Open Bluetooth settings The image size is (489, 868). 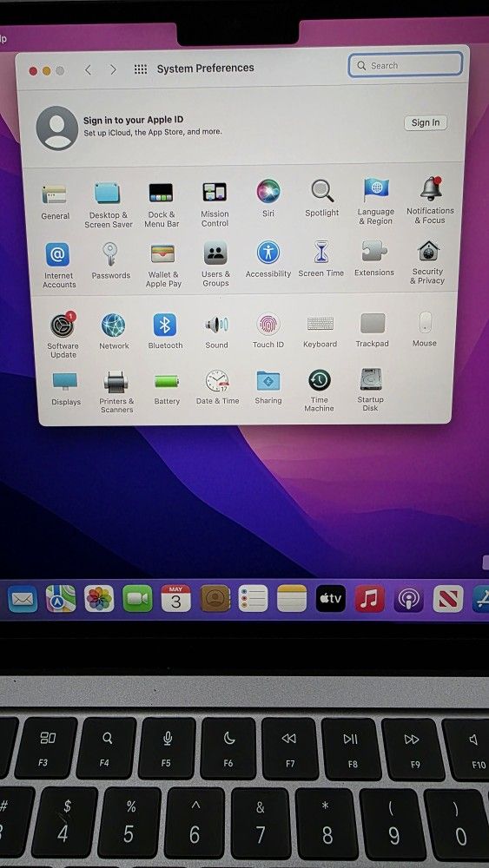(x=164, y=325)
